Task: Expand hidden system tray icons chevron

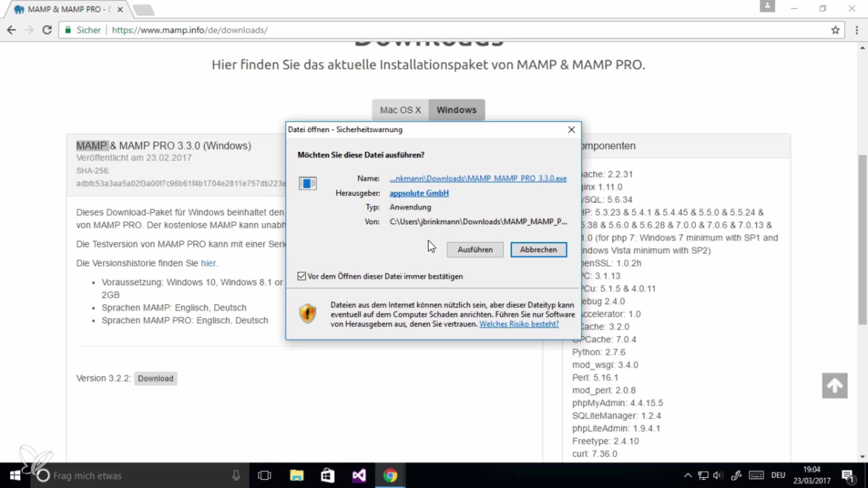Action: (x=688, y=475)
